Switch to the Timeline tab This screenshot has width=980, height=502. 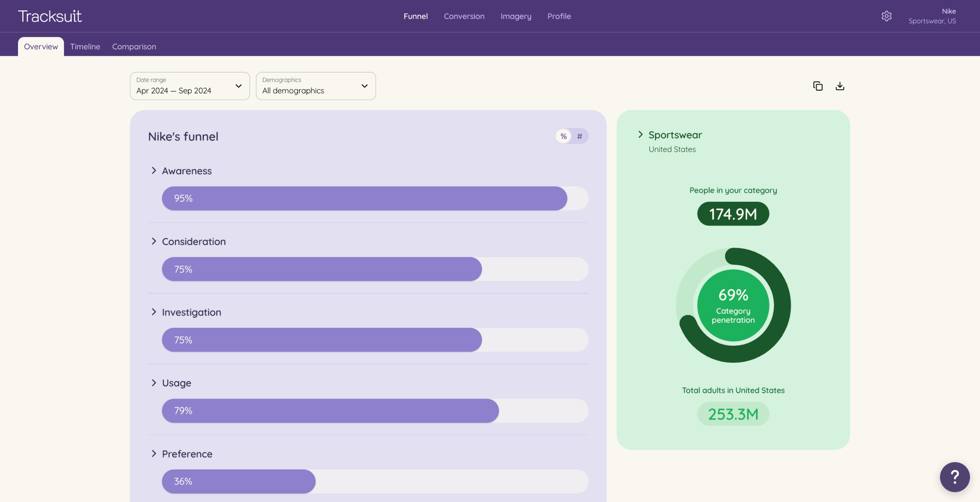tap(85, 47)
